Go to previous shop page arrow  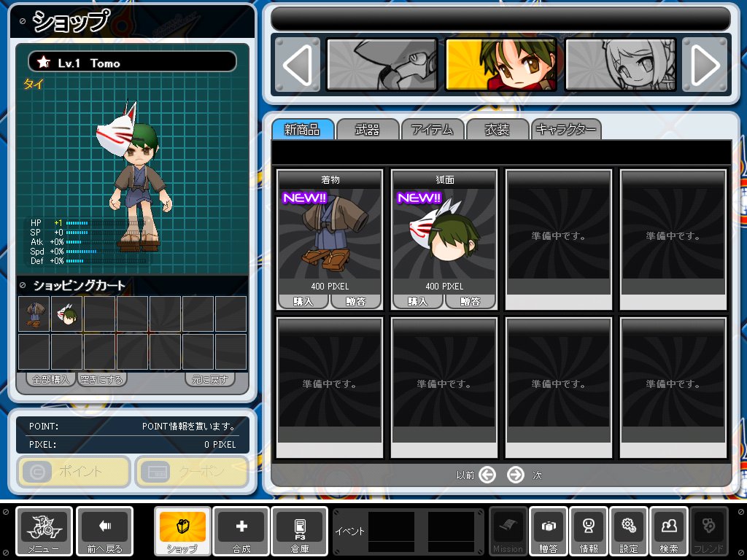(x=487, y=475)
